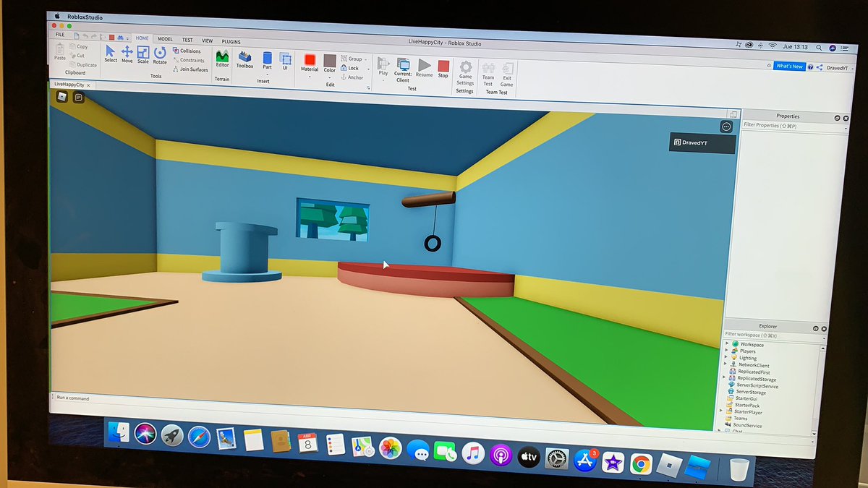Click the Group icon in Edit
Image resolution: width=868 pixels, height=488 pixels.
click(345, 58)
